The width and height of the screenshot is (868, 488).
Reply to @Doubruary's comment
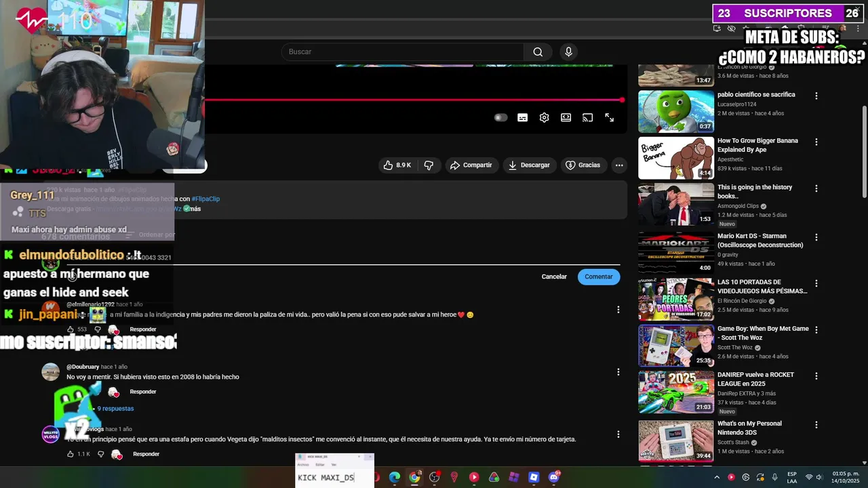coord(143,392)
